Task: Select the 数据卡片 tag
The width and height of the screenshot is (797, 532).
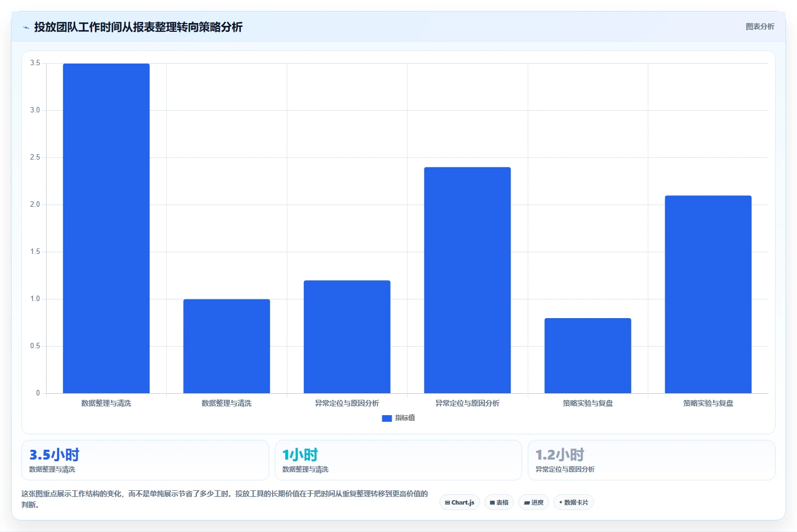Action: [x=574, y=502]
